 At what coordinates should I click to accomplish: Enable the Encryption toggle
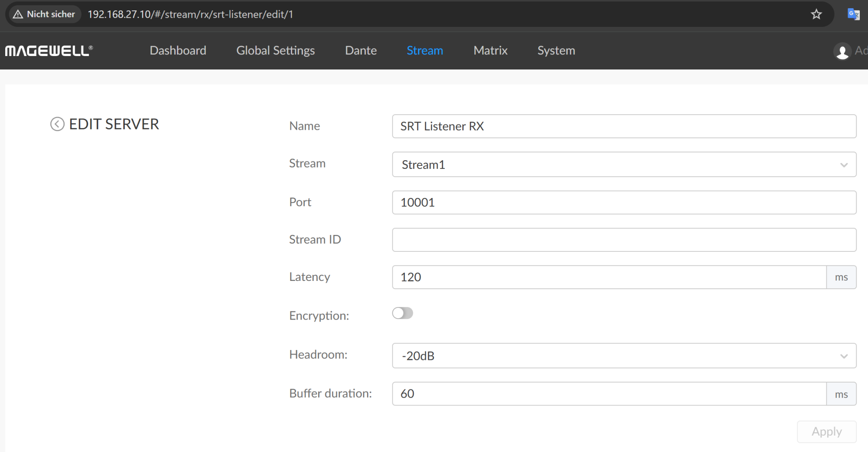tap(402, 313)
